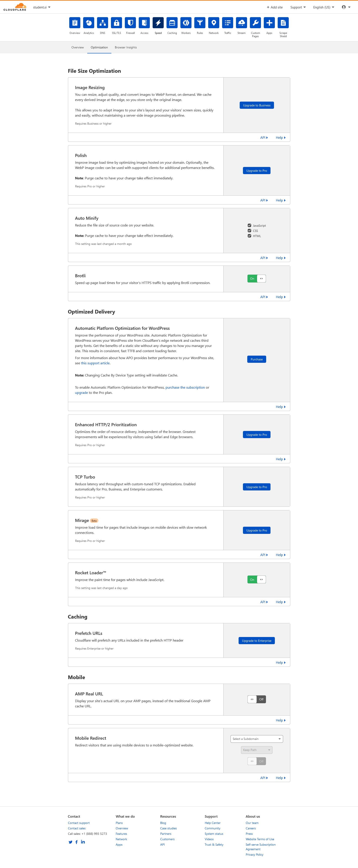Open the Caching icon in navigation
Viewport: 358px width, 868px height.
tap(172, 23)
